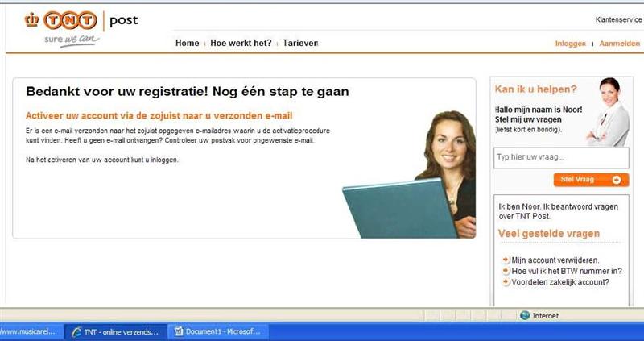The height and width of the screenshot is (341, 644).
Task: Click the Kan ik u helpen? heading
Action: [x=535, y=89]
